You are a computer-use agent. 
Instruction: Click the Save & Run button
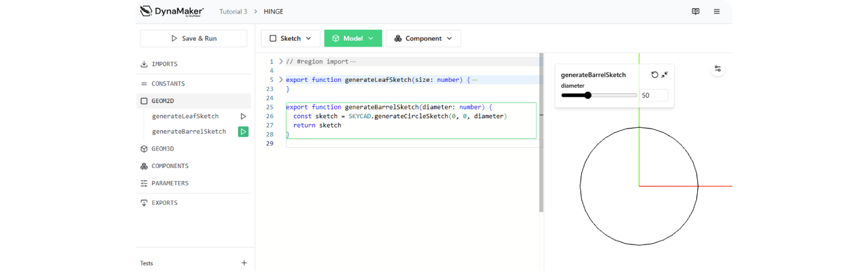pyautogui.click(x=194, y=38)
